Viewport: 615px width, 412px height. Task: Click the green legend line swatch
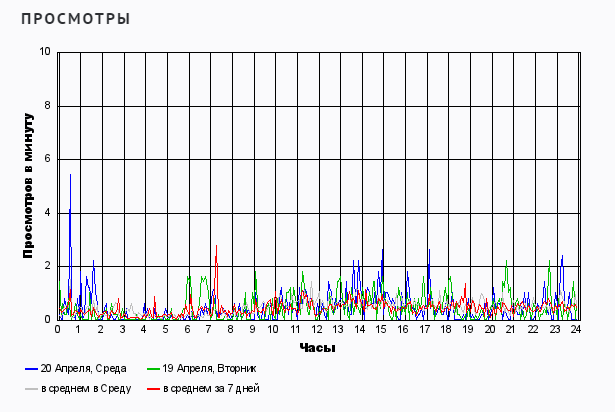pyautogui.click(x=153, y=368)
